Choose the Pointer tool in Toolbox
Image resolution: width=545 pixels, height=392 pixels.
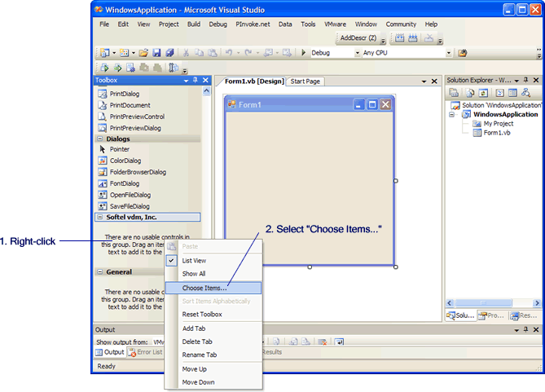[x=119, y=149]
